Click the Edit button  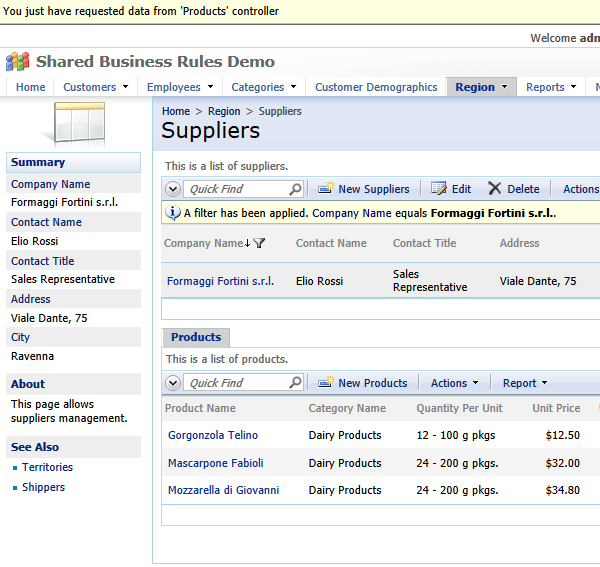tap(451, 189)
